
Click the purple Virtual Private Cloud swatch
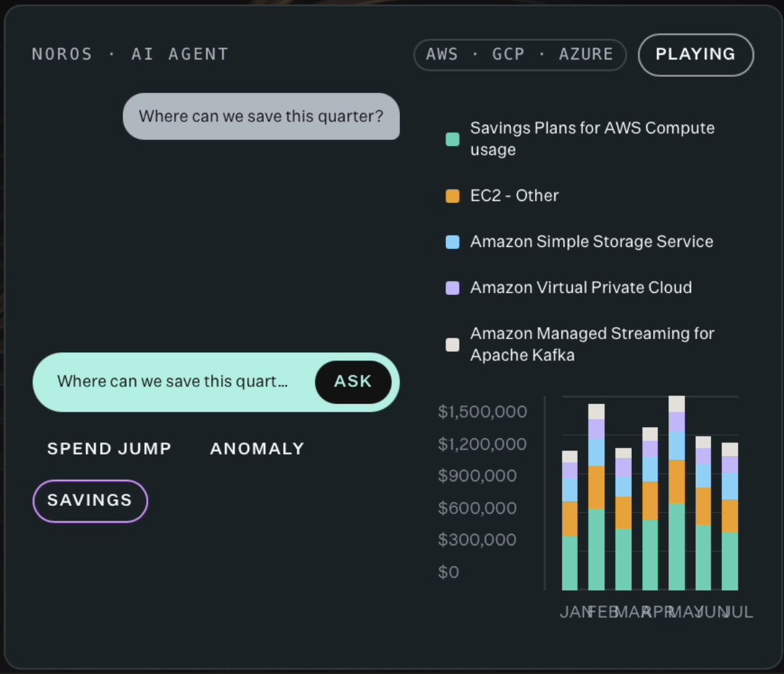[453, 288]
